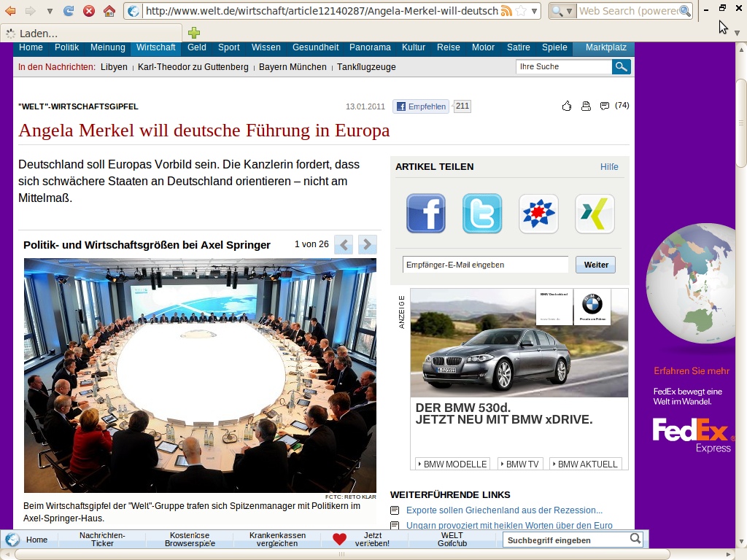Viewport: 747px width, 560px height.
Task: Open WELT Golfclub in bottom bar
Action: [452, 540]
